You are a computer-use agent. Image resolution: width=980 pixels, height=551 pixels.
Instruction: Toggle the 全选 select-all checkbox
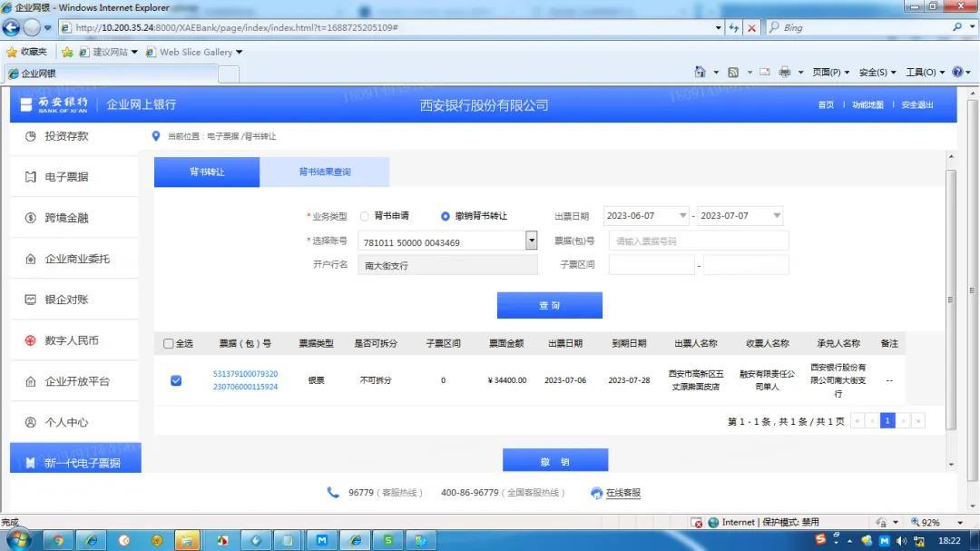tap(168, 343)
